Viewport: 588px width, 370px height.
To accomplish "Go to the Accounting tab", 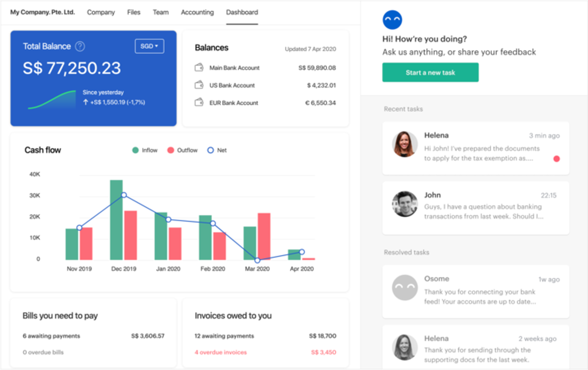I will pyautogui.click(x=197, y=12).
